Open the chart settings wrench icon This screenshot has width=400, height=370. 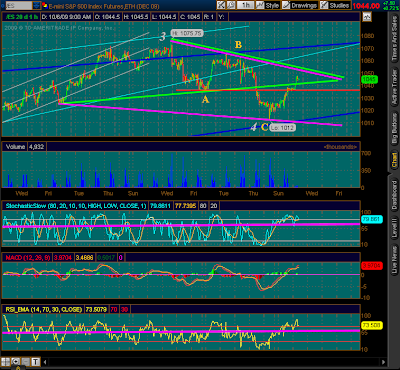point(221,5)
